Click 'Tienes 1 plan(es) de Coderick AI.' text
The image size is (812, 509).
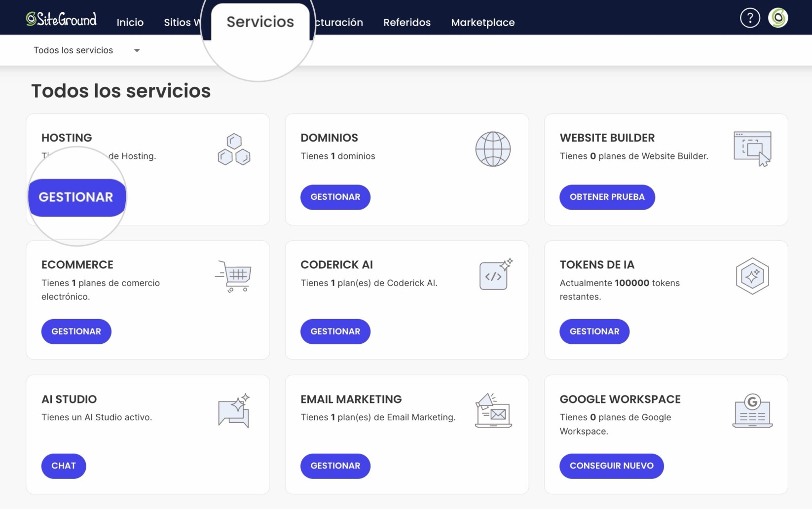pos(369,283)
